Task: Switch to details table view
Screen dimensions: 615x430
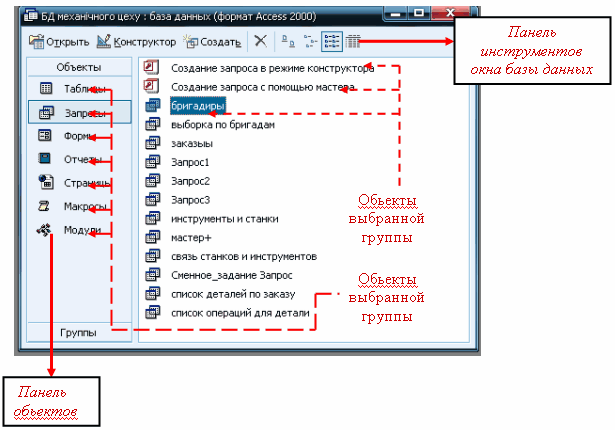Action: [352, 42]
